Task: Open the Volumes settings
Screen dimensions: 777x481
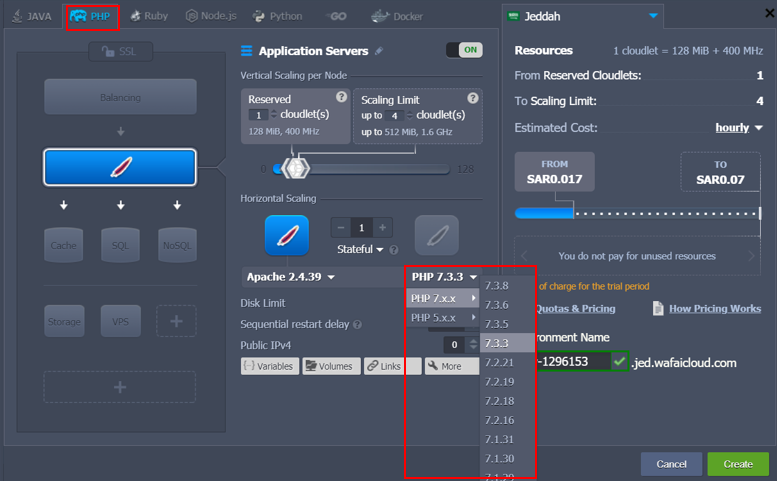Action: (331, 366)
